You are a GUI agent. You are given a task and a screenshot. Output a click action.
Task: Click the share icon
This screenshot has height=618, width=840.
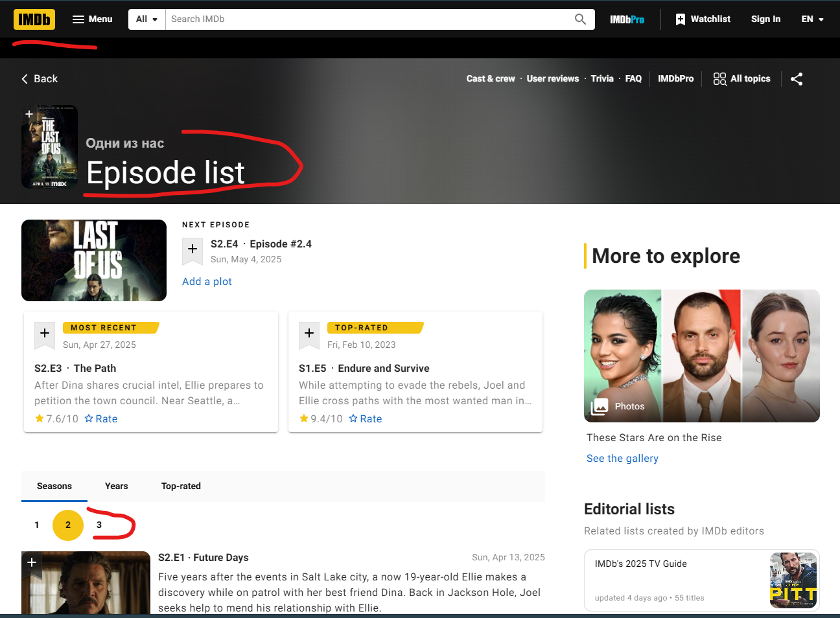tap(797, 79)
